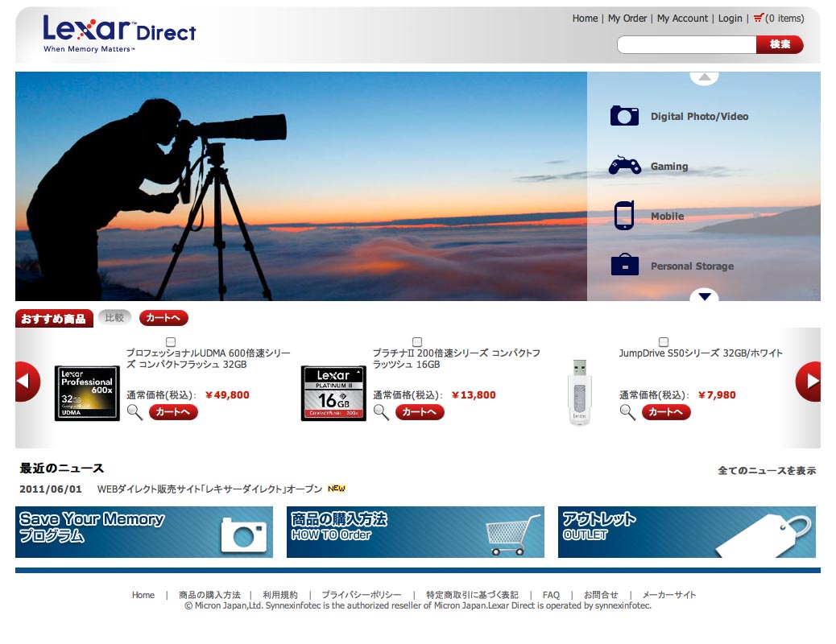Open the 2011/06/01 レキサーダイレクト news item
This screenshot has width=836, height=644.
(x=209, y=489)
